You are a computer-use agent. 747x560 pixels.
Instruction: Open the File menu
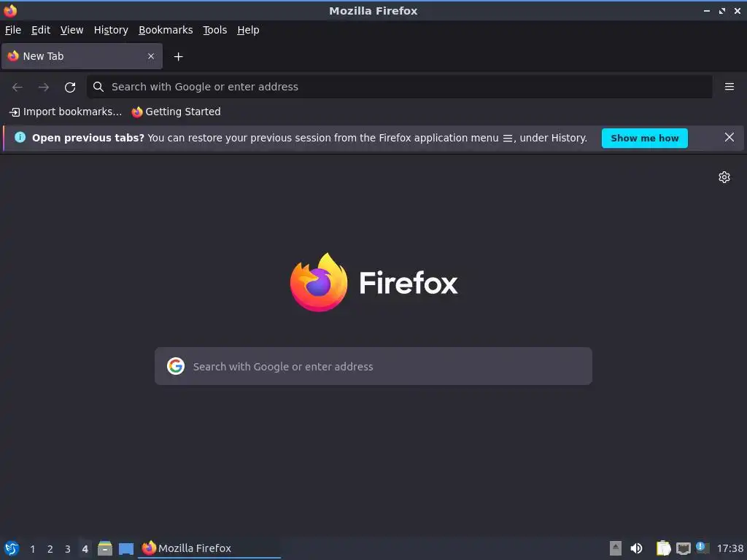(x=13, y=30)
